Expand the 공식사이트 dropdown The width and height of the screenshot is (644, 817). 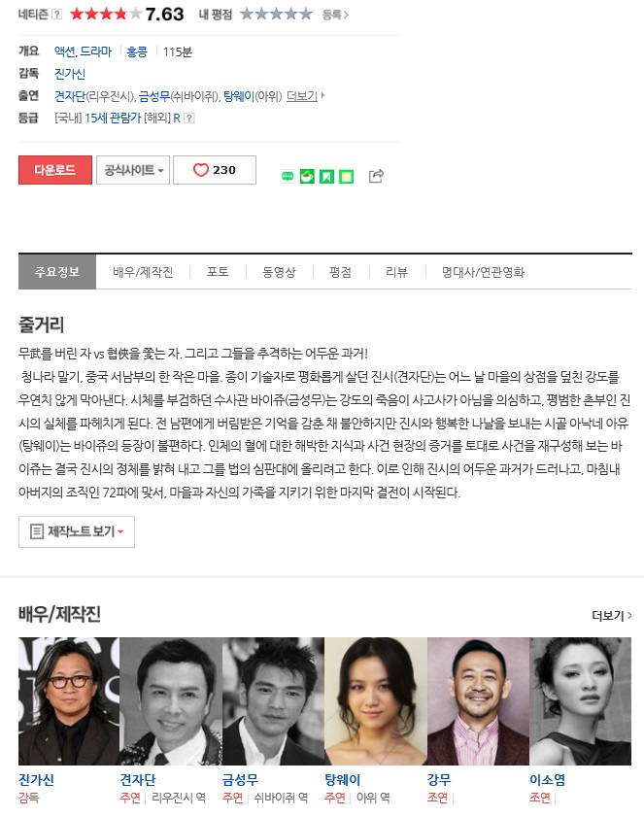click(133, 170)
